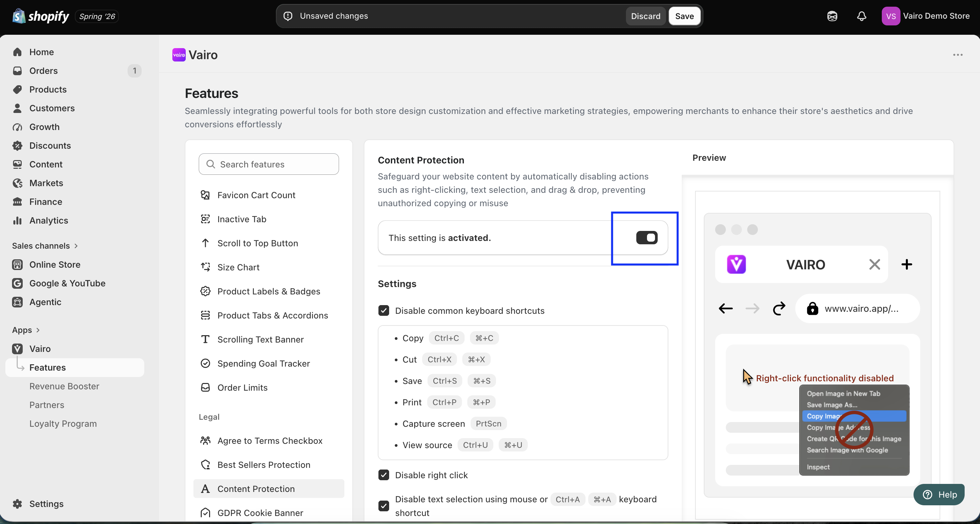980x524 pixels.
Task: Click the Size Chart feature icon
Action: [205, 267]
